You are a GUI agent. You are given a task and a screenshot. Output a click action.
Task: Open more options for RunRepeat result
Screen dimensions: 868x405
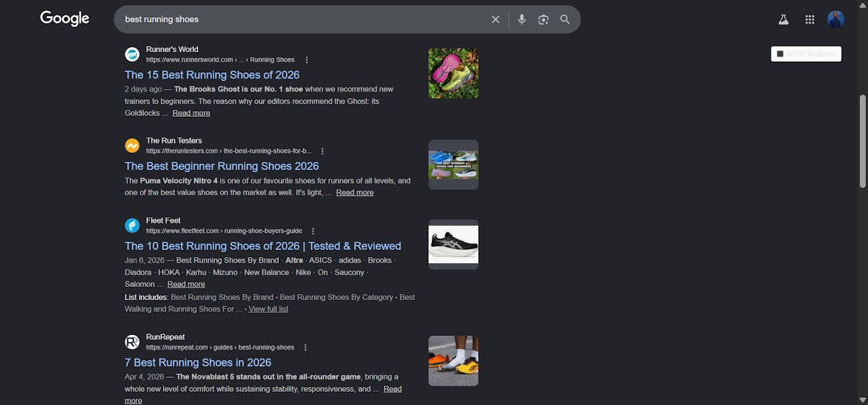pos(305,347)
